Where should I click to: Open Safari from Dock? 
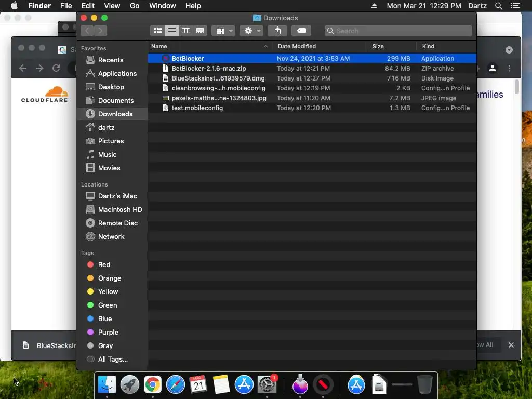click(x=176, y=384)
